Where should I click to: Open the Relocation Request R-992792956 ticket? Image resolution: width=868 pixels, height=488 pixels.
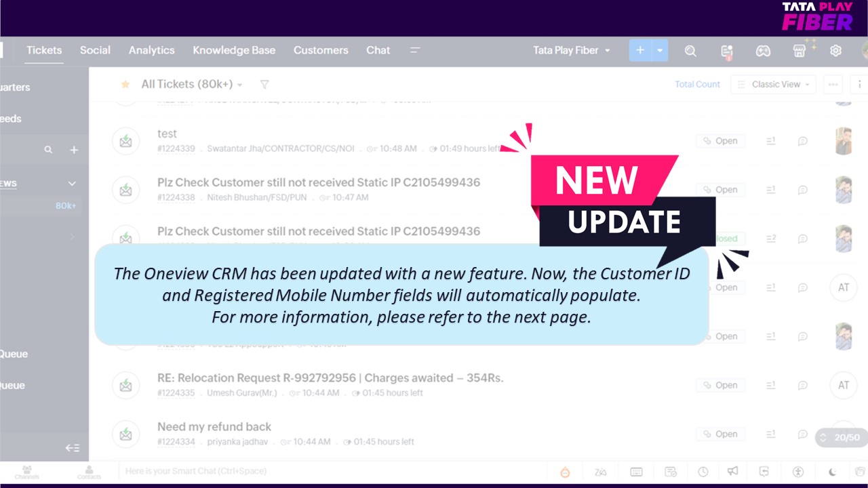(x=330, y=378)
